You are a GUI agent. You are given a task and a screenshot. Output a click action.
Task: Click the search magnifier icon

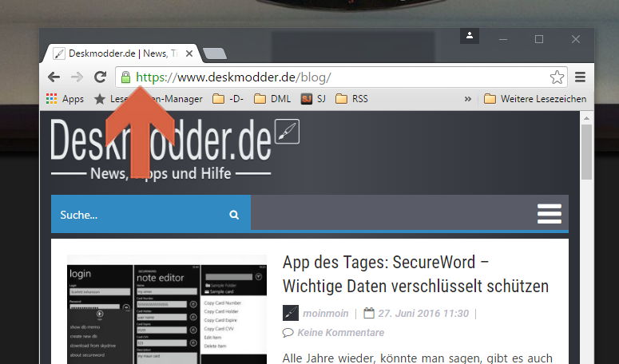(234, 215)
